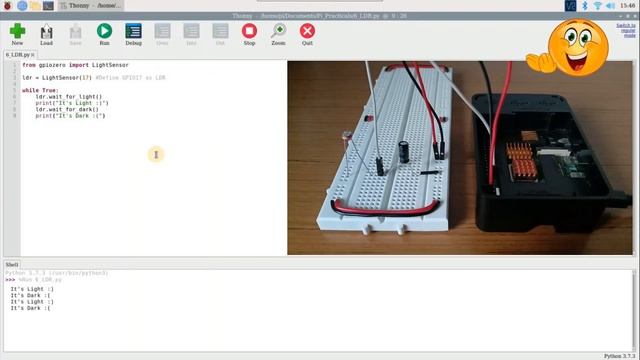Click the line 'ldr.wait_for_light()'
The width and height of the screenshot is (640, 360).
pos(69,97)
